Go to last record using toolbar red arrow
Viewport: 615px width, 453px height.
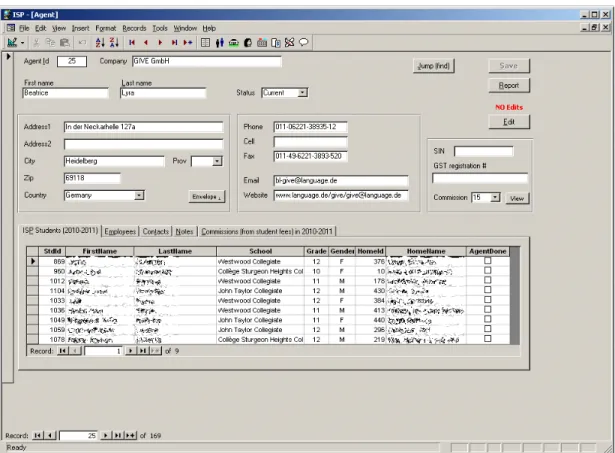[x=174, y=42]
